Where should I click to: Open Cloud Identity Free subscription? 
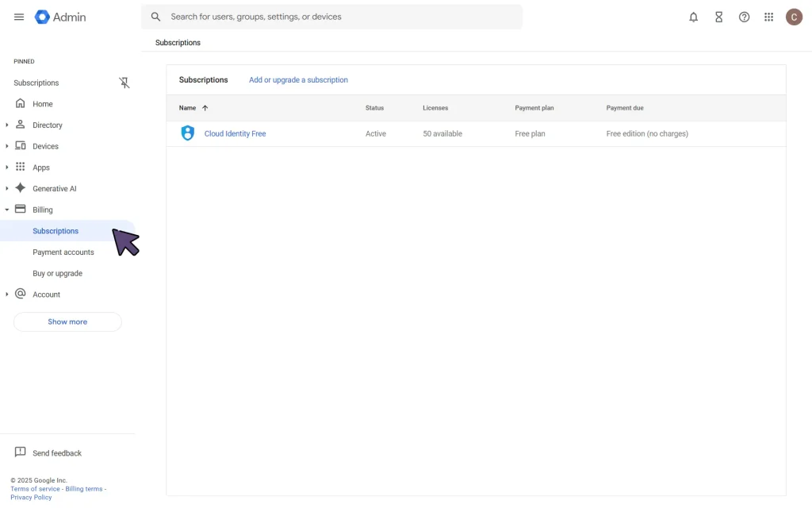pyautogui.click(x=235, y=133)
